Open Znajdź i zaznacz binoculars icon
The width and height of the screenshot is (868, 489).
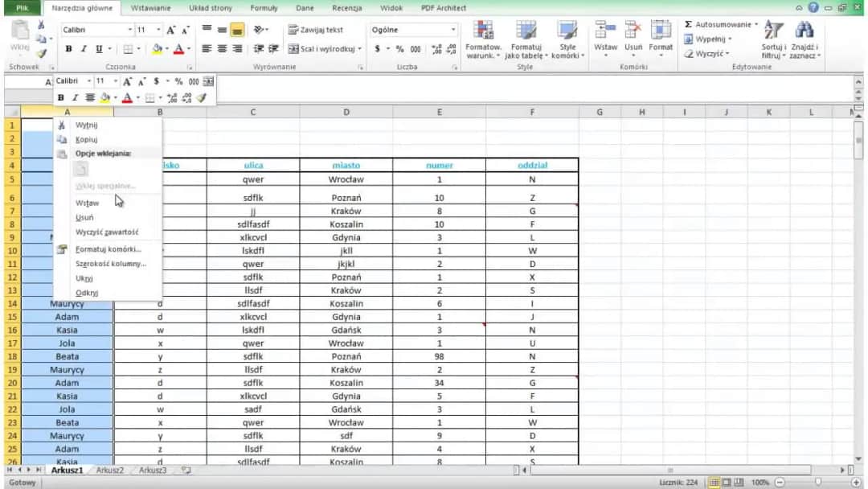coord(803,32)
